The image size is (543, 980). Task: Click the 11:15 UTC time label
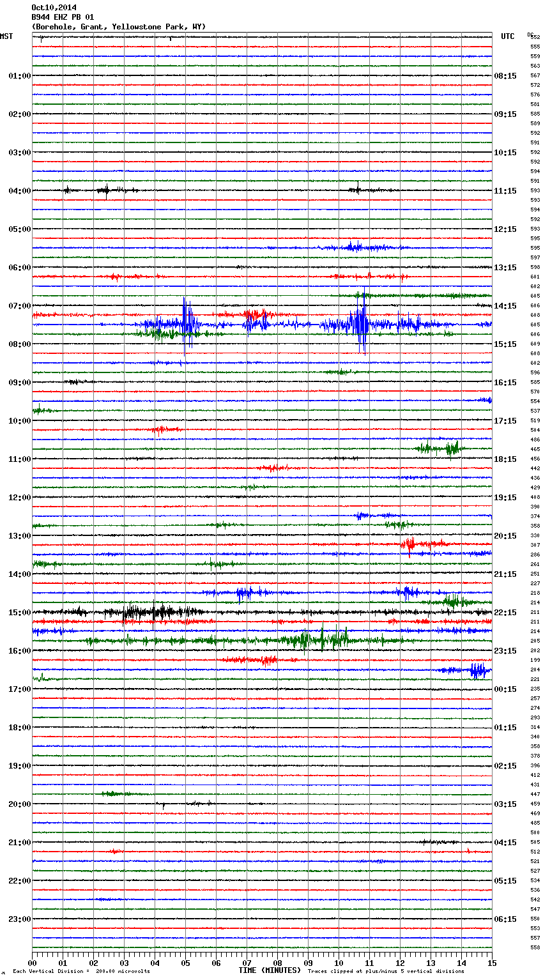[x=505, y=191]
